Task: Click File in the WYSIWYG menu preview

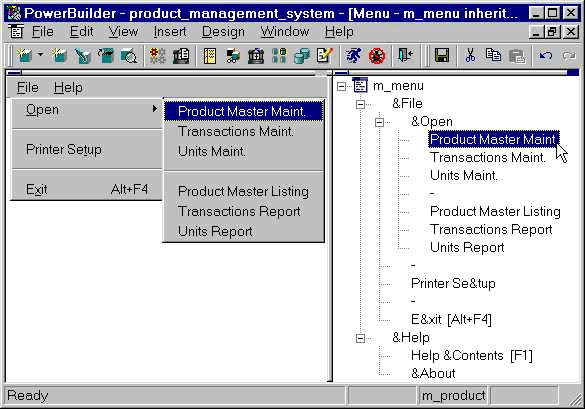Action: (28, 88)
